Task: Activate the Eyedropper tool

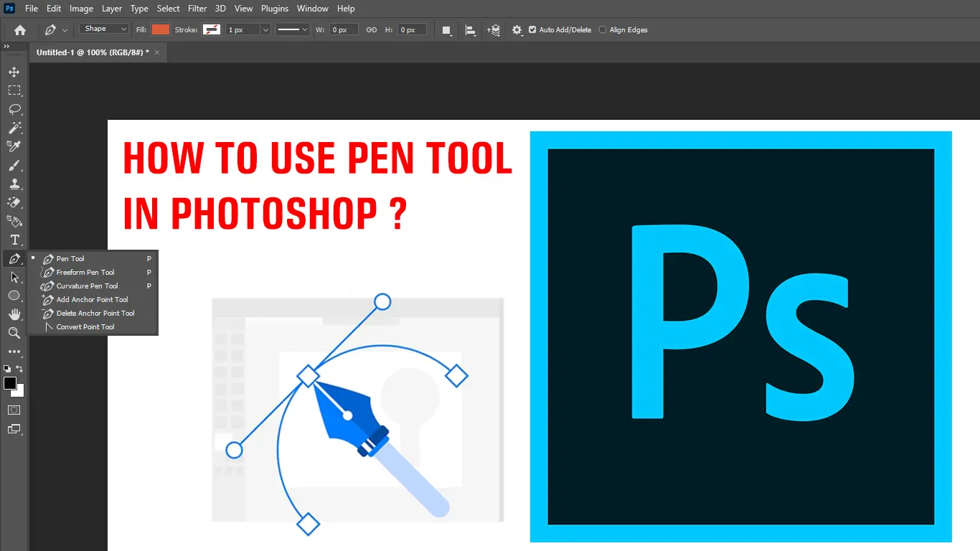Action: click(x=14, y=146)
